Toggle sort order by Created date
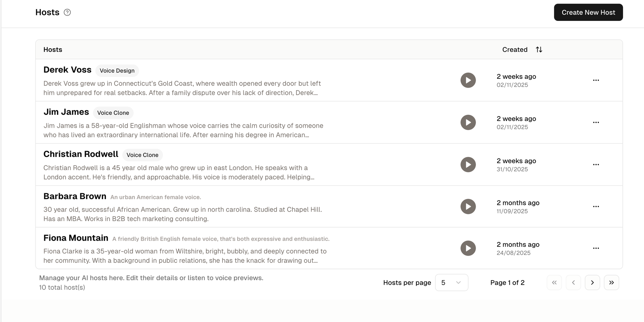 (x=539, y=50)
